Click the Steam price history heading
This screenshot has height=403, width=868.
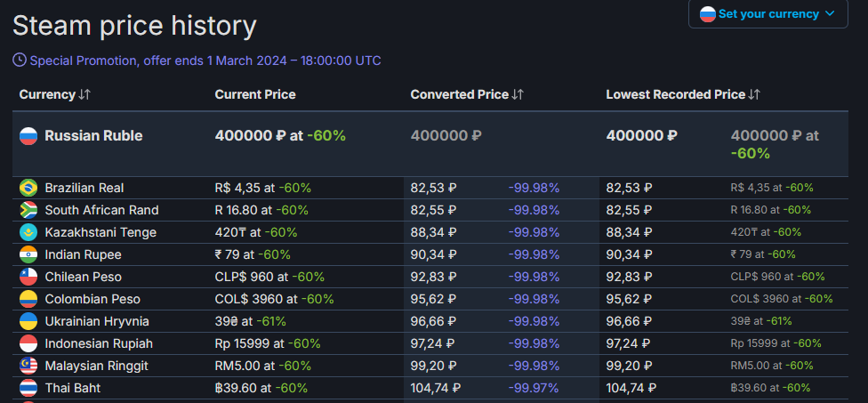click(x=134, y=26)
